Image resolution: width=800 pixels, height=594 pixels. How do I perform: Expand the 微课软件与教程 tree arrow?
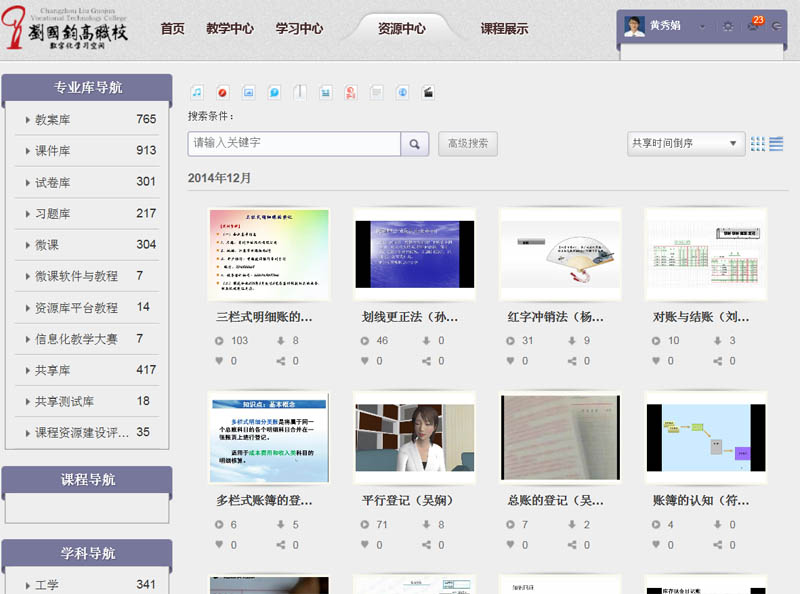[28, 277]
